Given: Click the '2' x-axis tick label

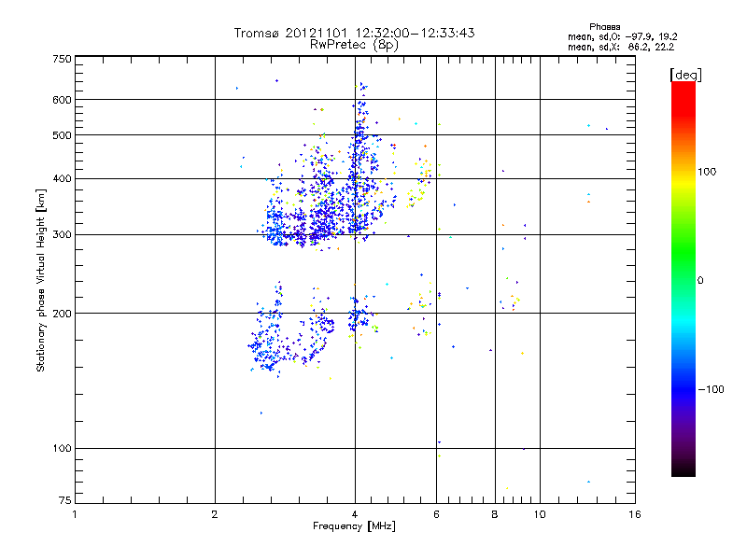Looking at the screenshot, I should coord(215,514).
